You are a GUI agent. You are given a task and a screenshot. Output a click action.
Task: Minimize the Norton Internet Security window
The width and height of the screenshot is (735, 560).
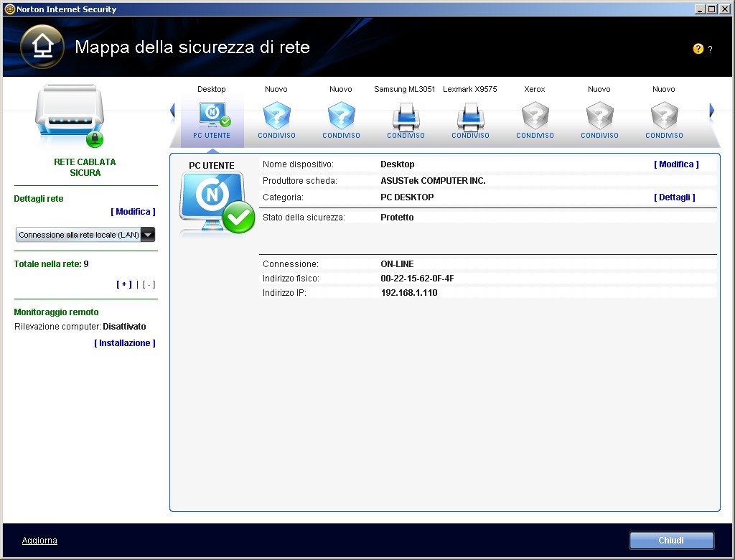pos(700,9)
